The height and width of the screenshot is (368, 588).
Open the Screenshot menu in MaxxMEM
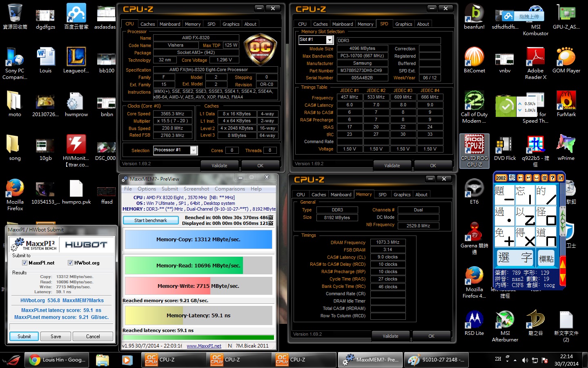click(196, 189)
